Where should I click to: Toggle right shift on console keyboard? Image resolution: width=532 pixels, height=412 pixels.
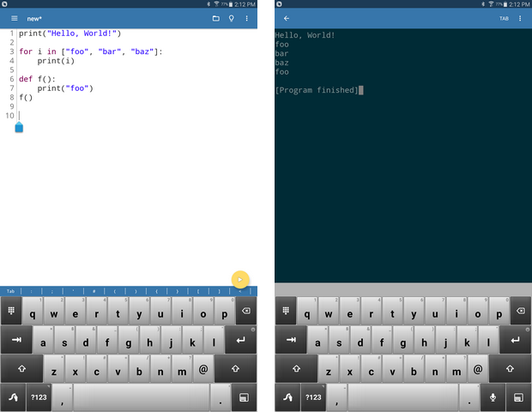pyautogui.click(x=510, y=368)
